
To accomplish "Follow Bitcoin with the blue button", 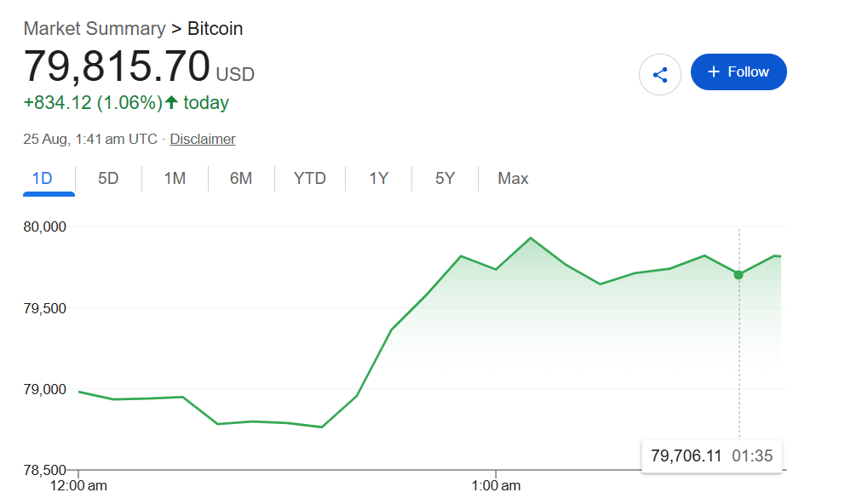I will point(739,72).
